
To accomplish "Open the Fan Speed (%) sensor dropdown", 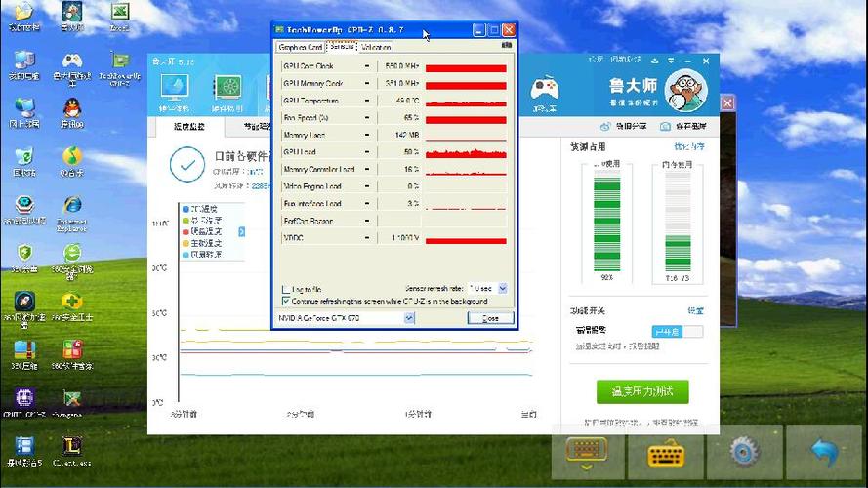I will point(366,118).
